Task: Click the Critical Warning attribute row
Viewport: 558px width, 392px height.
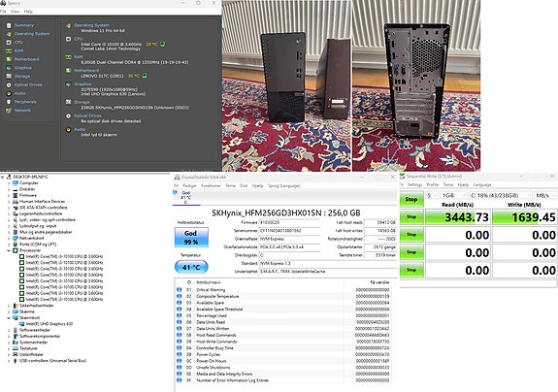Action: point(284,290)
